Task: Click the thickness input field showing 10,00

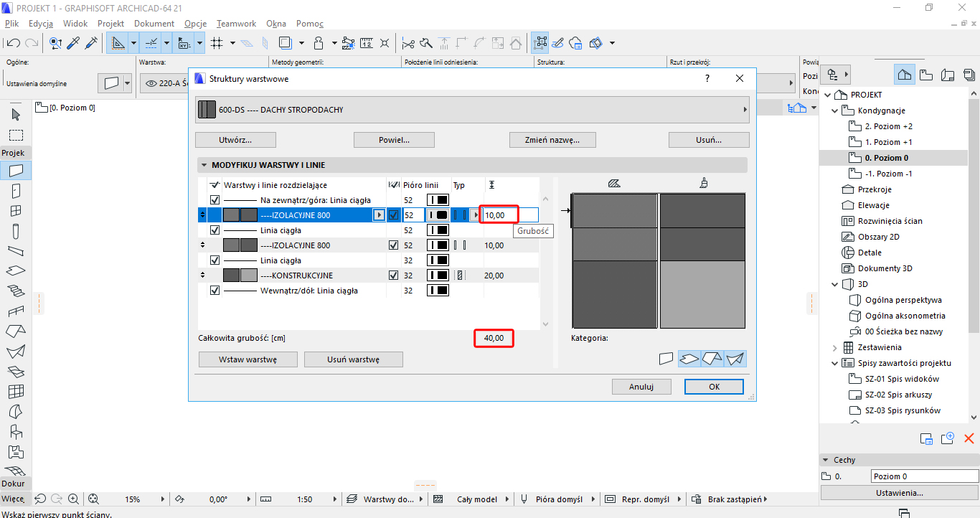Action: pyautogui.click(x=510, y=215)
